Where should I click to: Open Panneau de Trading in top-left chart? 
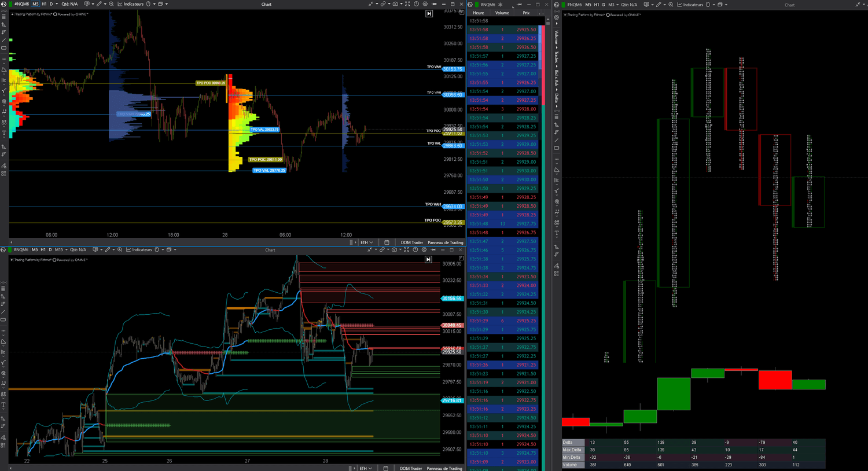(x=446, y=242)
